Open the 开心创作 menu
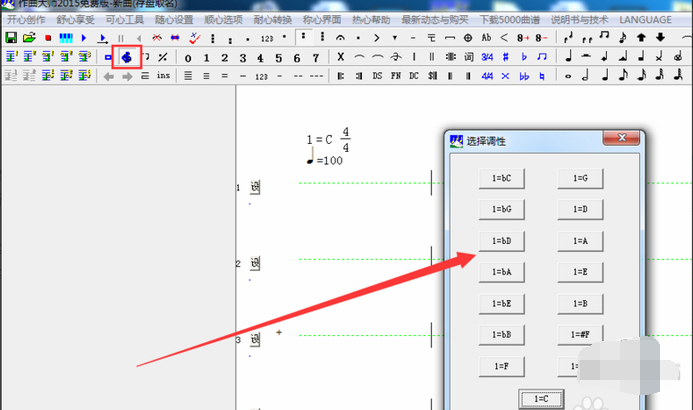The height and width of the screenshot is (410, 693). (27, 19)
